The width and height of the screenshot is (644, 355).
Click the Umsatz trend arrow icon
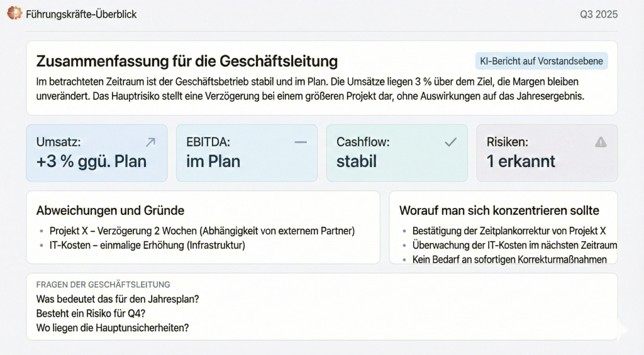click(x=150, y=142)
